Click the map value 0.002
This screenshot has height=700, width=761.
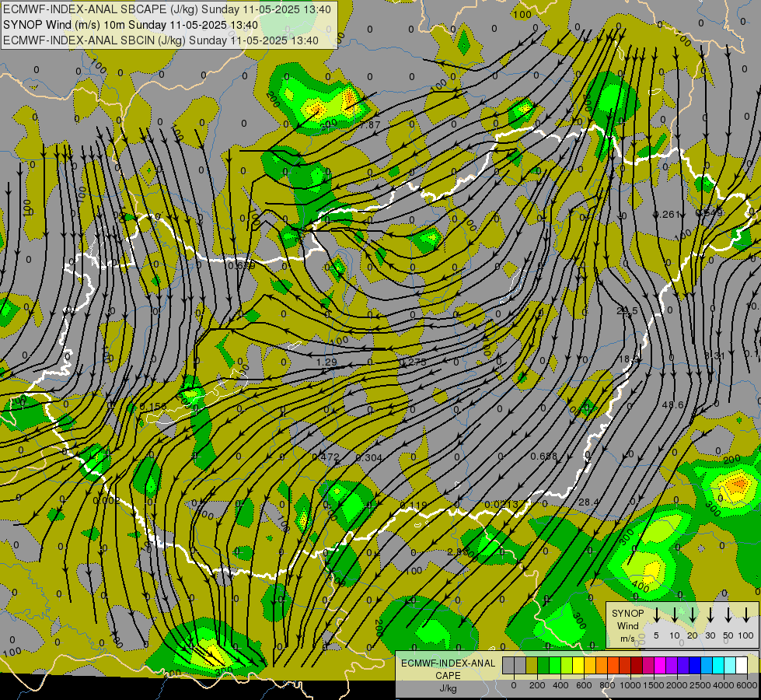click(106, 500)
